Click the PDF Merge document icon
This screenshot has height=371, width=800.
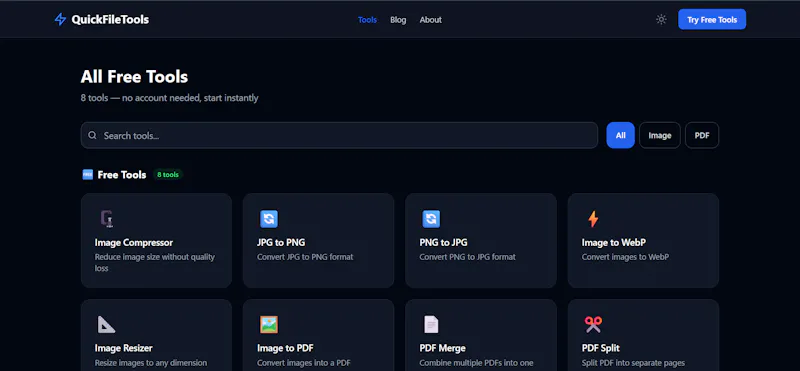pos(431,325)
